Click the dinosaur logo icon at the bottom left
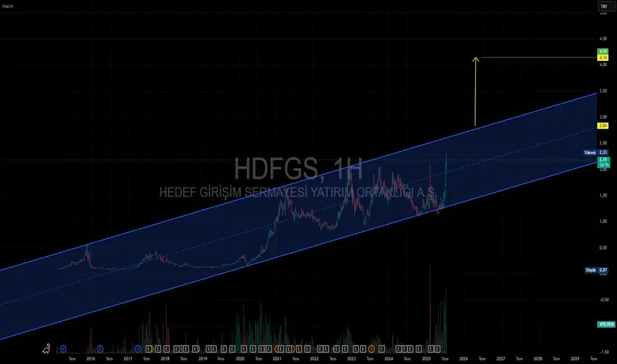 coord(47,348)
